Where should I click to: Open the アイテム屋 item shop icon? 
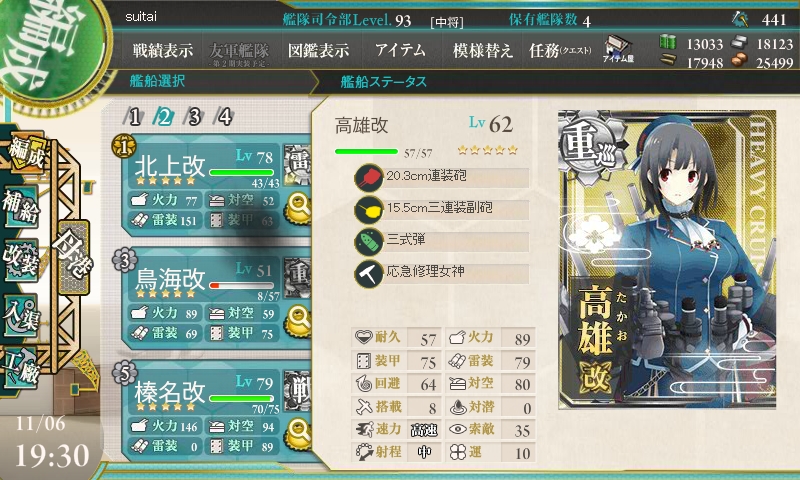618,50
